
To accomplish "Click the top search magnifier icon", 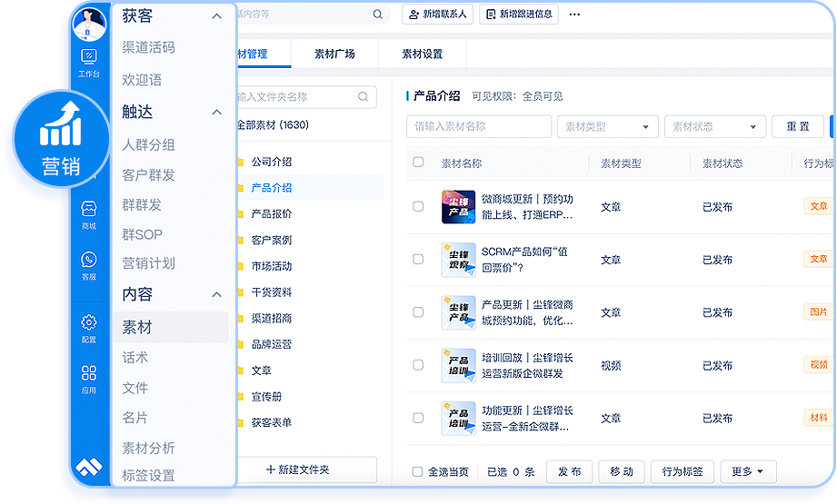I will [377, 15].
